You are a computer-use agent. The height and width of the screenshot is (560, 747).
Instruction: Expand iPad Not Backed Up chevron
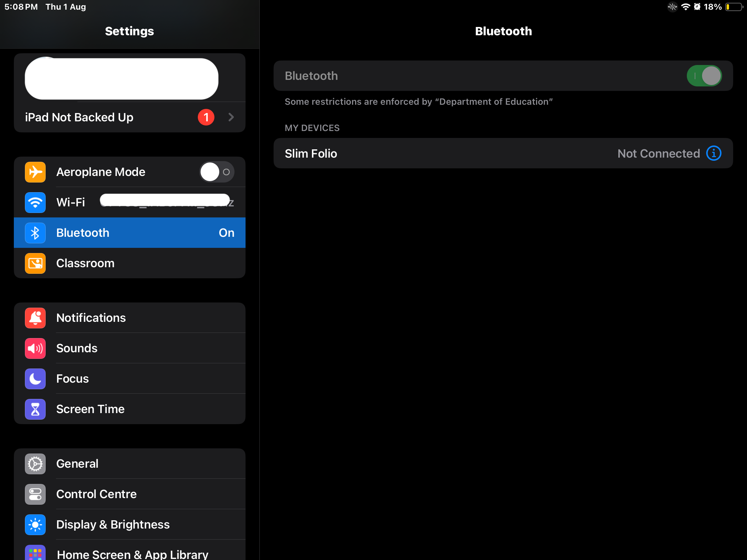point(231,118)
